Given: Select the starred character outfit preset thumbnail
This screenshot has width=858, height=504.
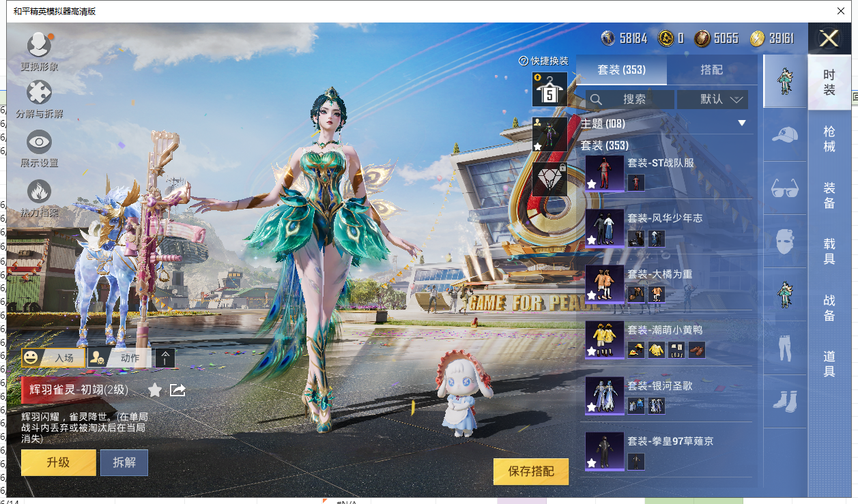Looking at the screenshot, I should (x=549, y=134).
